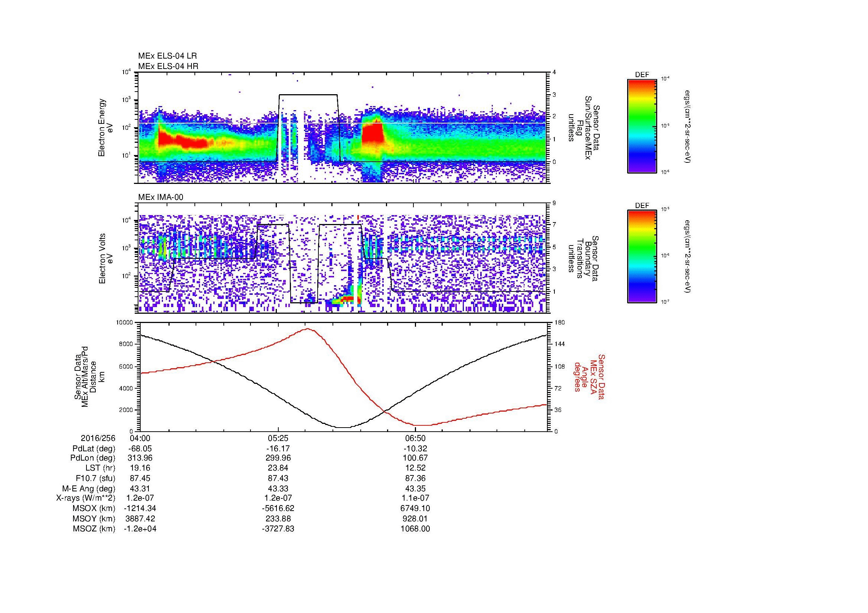868x613 pixels.
Task: Click the 06:50 time tick label
Action: [x=415, y=438]
